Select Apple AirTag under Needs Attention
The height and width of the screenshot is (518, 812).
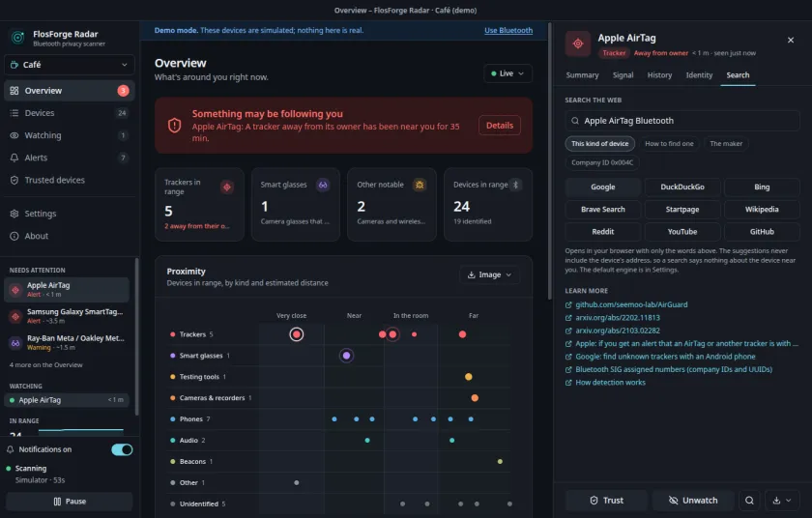point(67,290)
